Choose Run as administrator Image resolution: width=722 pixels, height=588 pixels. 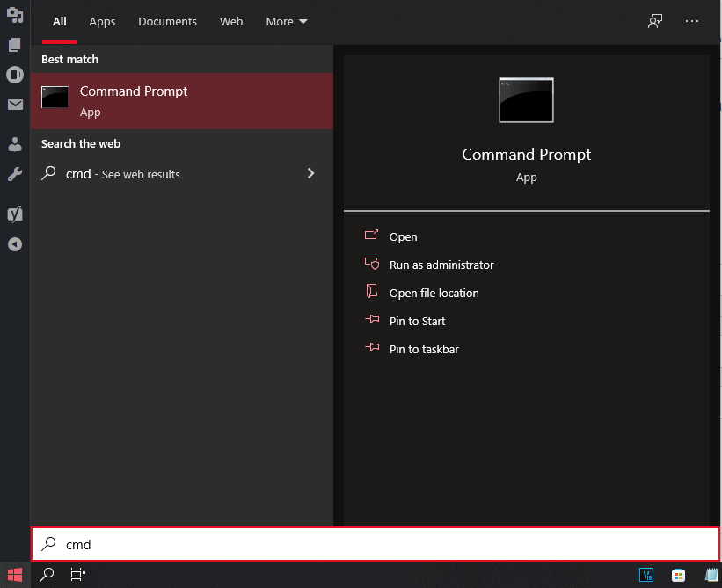pyautogui.click(x=441, y=265)
